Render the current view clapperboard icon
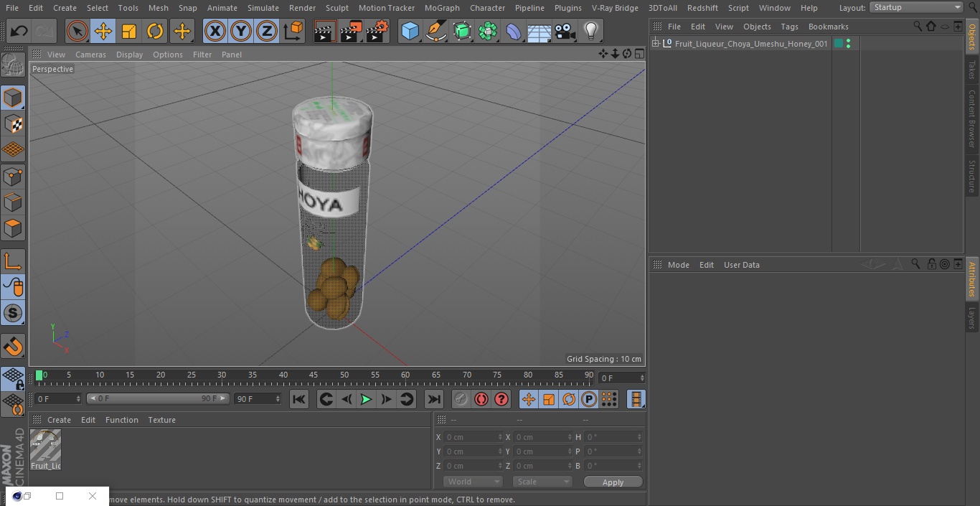980x506 pixels. click(325, 31)
